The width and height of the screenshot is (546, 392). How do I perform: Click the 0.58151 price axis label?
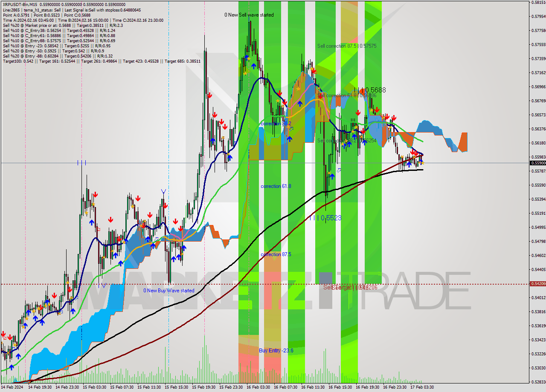pos(539,2)
